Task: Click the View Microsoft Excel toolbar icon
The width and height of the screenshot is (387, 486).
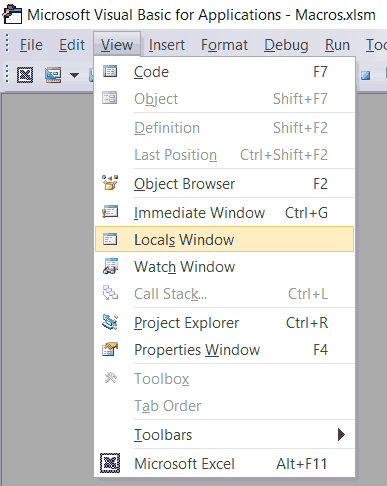Action: click(25, 75)
